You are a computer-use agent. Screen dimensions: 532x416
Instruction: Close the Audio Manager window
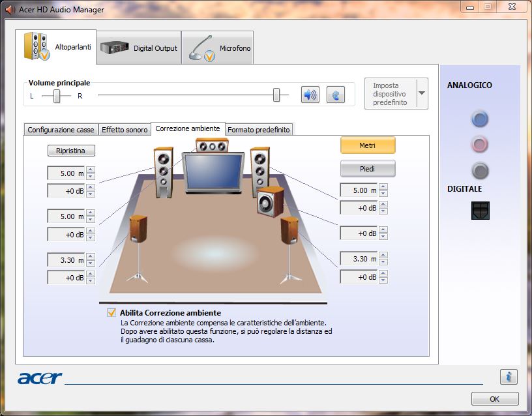click(512, 7)
